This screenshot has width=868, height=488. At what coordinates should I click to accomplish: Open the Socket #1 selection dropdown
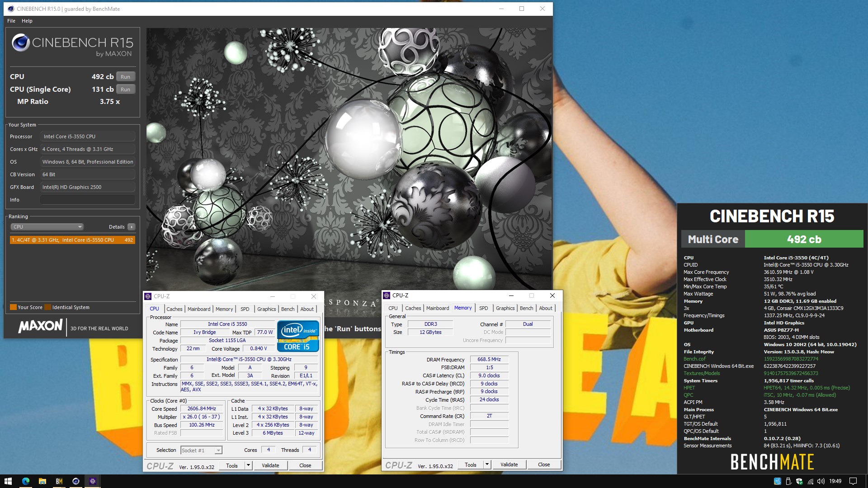click(x=201, y=450)
